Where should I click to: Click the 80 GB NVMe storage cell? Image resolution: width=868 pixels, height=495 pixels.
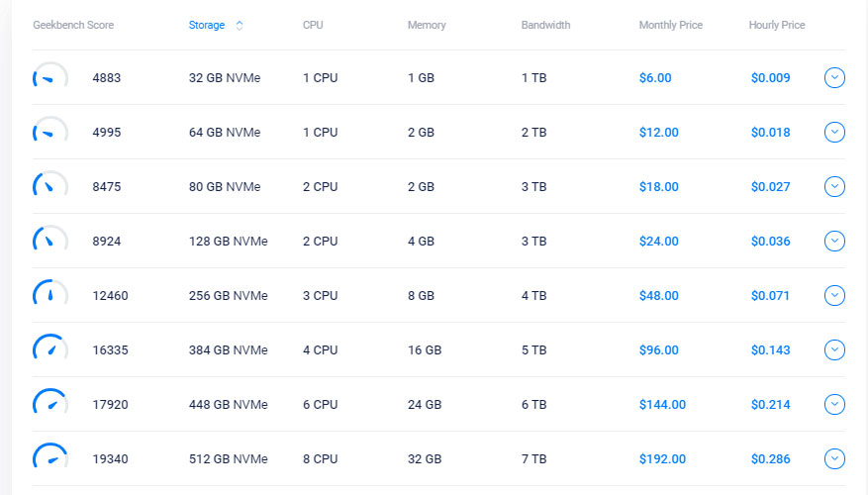(x=225, y=186)
